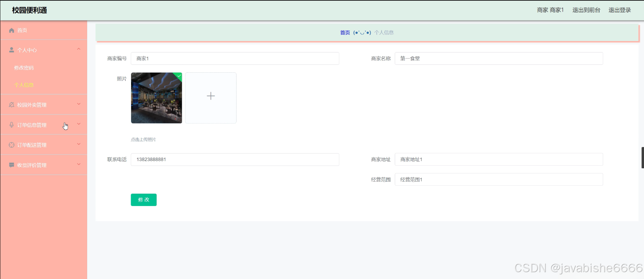Screen dimensions: 644x279
Task: Click the 个人信息 breadcrumb text
Action: tap(384, 33)
